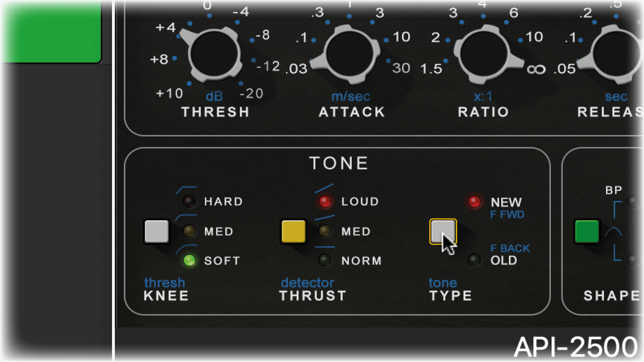The width and height of the screenshot is (644, 362).
Task: Click the "F FWD" label
Action: coord(507,214)
